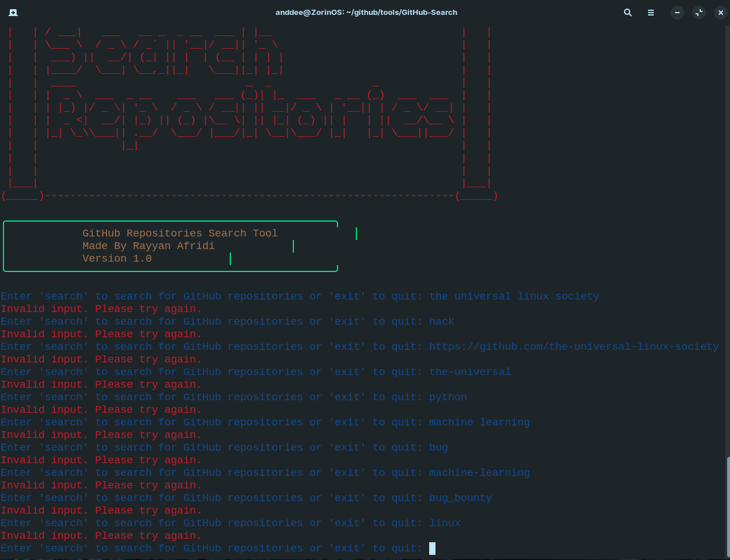Click 'Made By Rayyan Afridi' line
Viewport: 730px width, 560px height.
148,246
